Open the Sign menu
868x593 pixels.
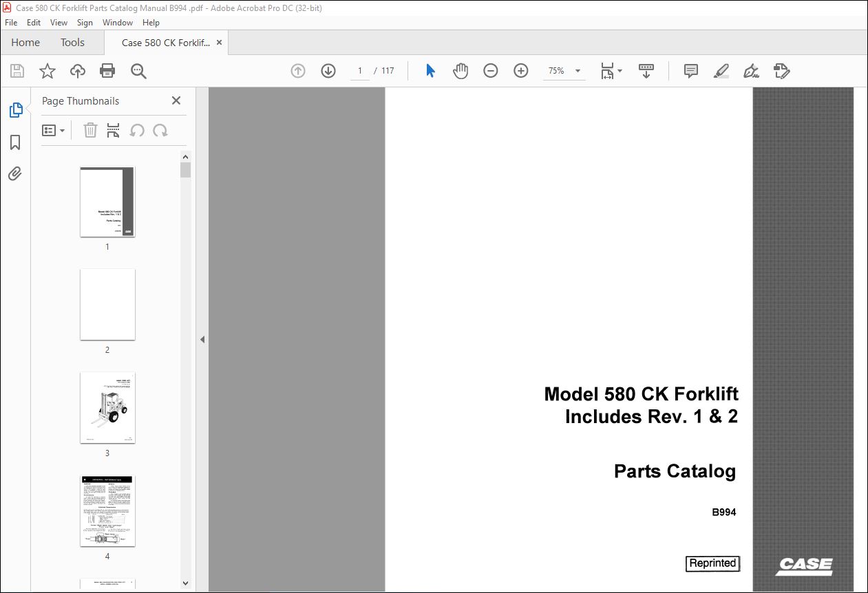[x=85, y=23]
